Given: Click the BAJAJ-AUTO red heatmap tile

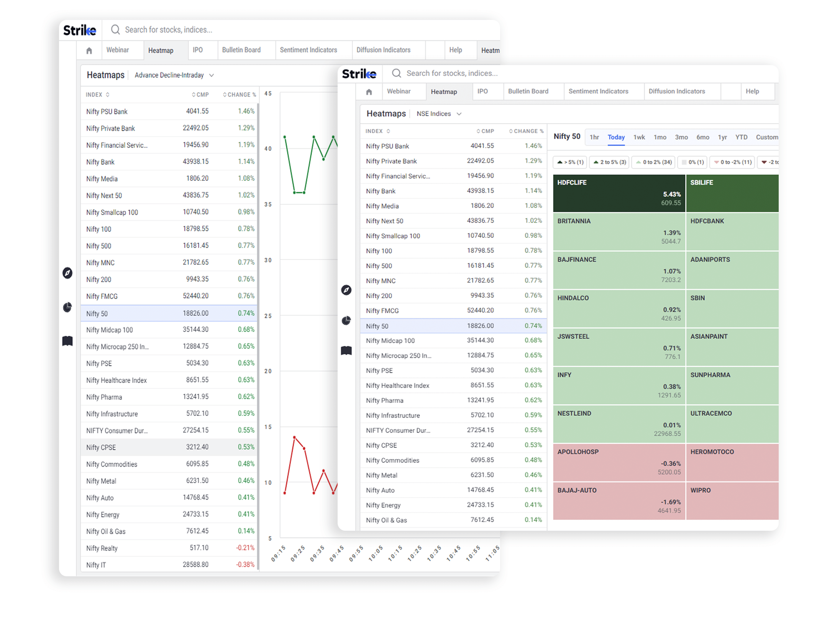Looking at the screenshot, I should (619, 501).
